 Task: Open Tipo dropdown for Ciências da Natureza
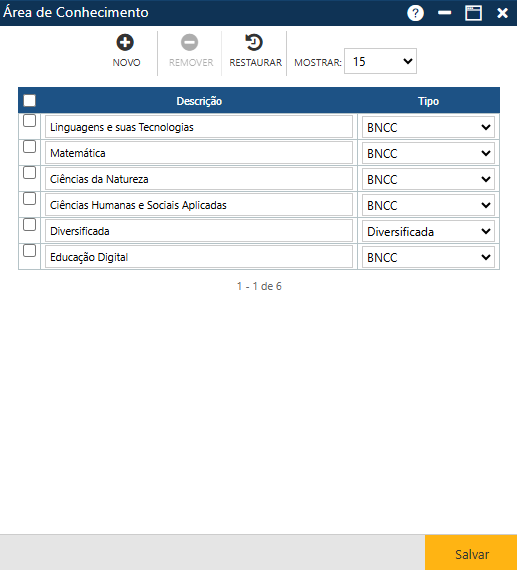(x=428, y=179)
